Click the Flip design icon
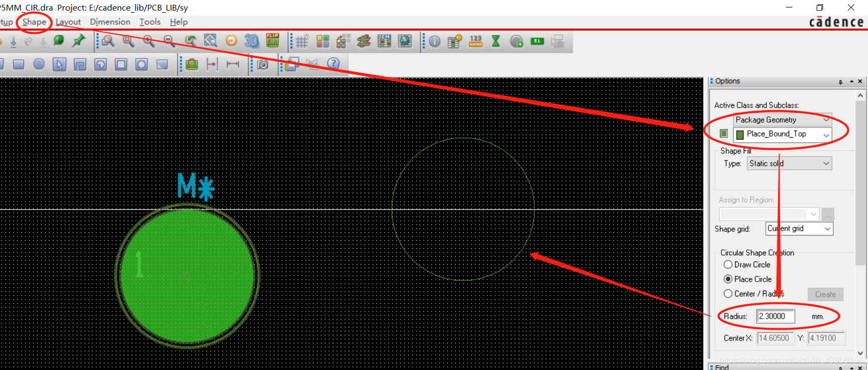Image resolution: width=868 pixels, height=370 pixels. [x=273, y=41]
